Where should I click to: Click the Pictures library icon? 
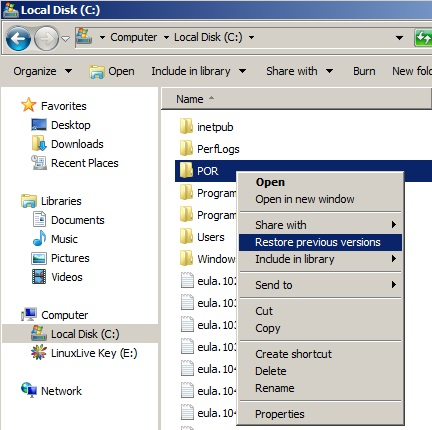tap(39, 258)
